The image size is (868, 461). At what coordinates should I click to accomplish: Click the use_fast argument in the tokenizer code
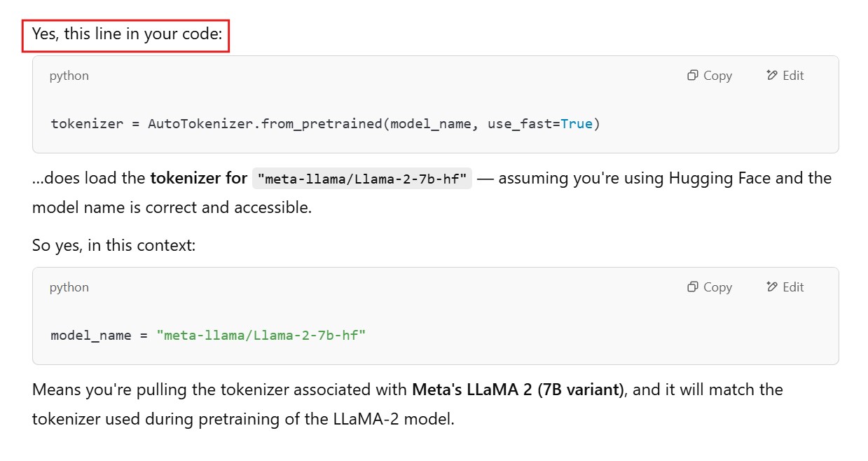(x=517, y=124)
